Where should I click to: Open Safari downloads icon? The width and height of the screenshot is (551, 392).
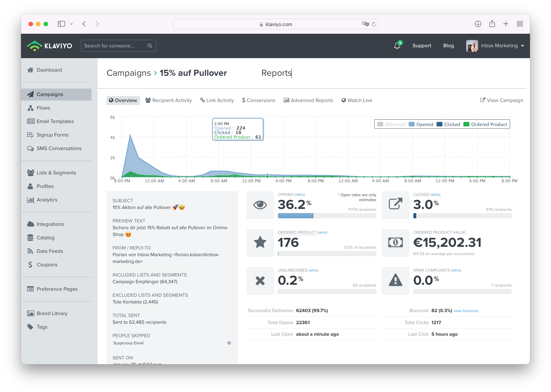pos(478,24)
